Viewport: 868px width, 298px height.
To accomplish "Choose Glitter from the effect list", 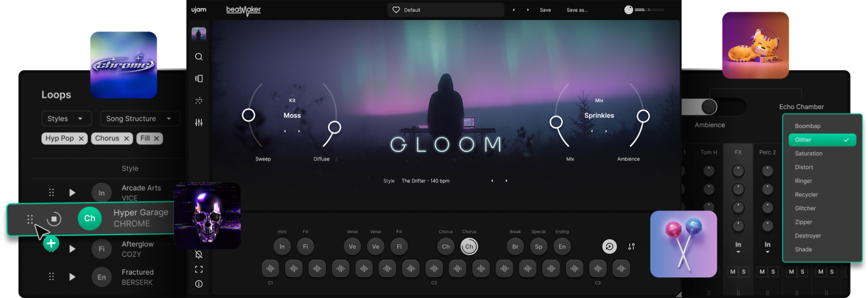I will click(822, 140).
